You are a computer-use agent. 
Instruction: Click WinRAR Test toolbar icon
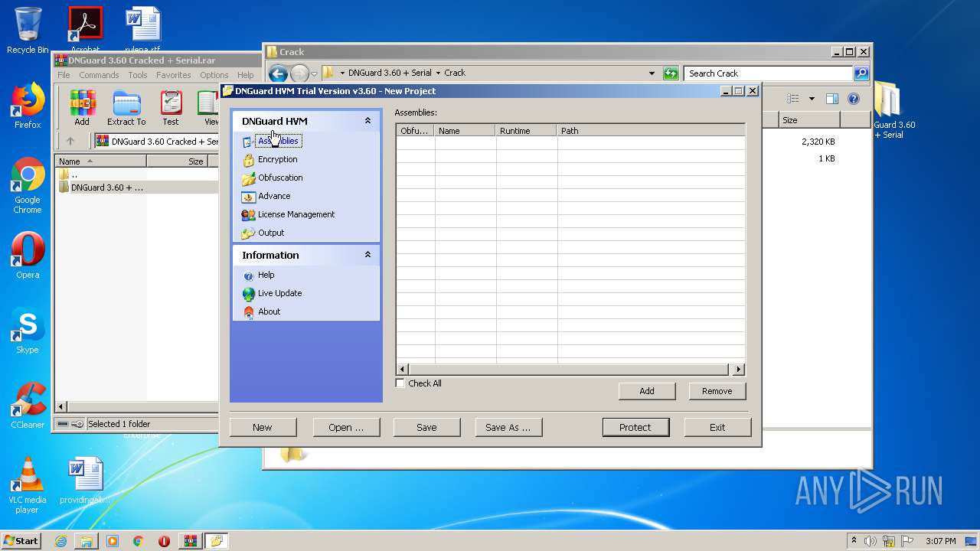171,108
